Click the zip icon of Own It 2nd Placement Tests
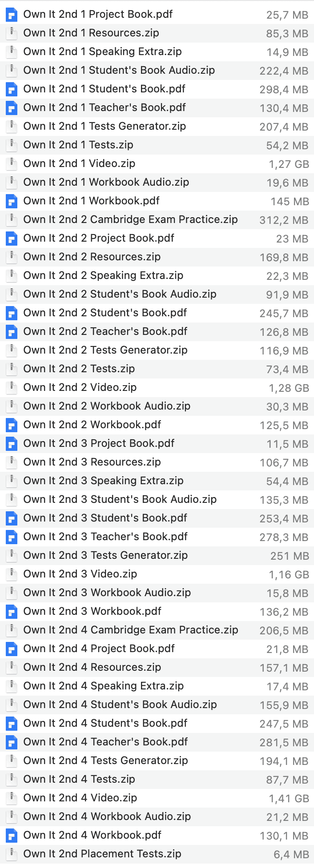This screenshot has width=314, height=868. (x=11, y=854)
